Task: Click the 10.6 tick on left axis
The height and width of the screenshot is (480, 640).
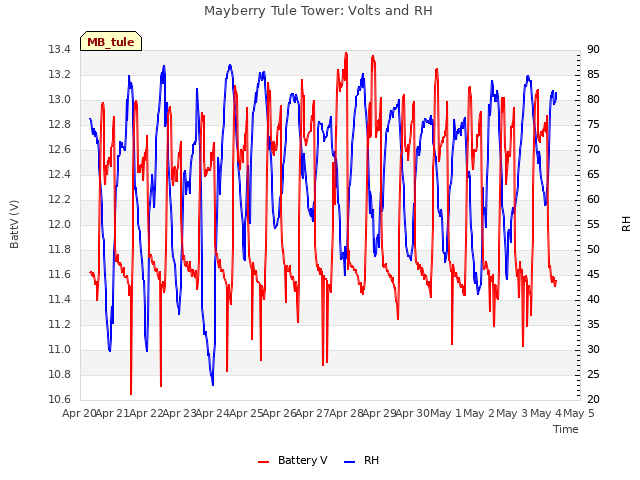Action: (59, 399)
